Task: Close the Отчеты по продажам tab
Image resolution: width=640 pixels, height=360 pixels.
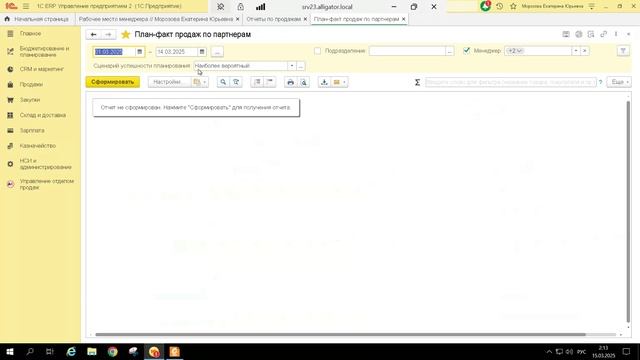Action: click(305, 19)
